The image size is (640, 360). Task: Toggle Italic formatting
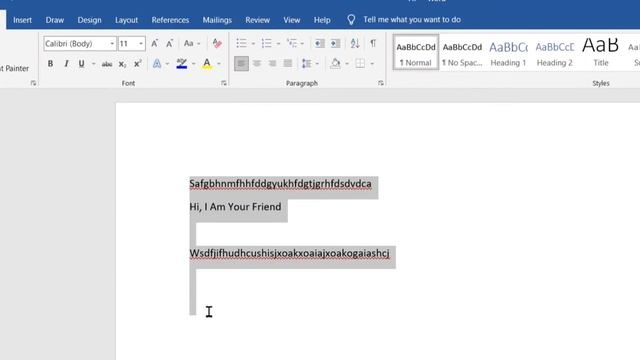coord(66,64)
